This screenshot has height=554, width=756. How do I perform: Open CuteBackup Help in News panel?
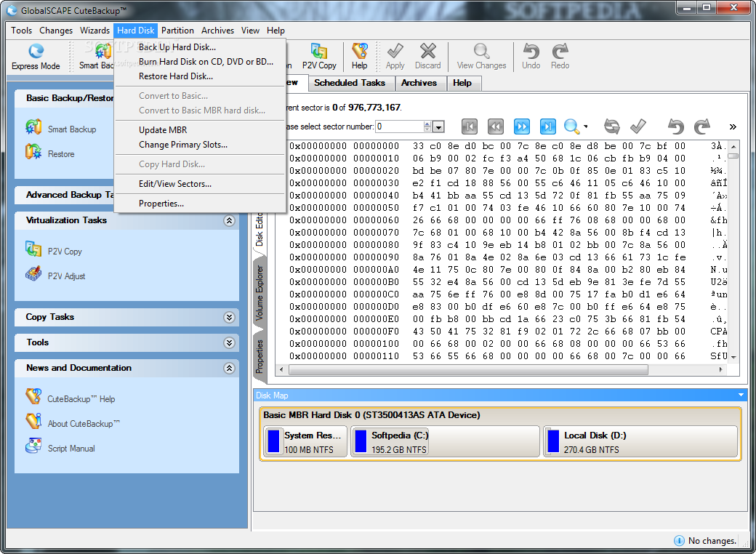click(71, 398)
